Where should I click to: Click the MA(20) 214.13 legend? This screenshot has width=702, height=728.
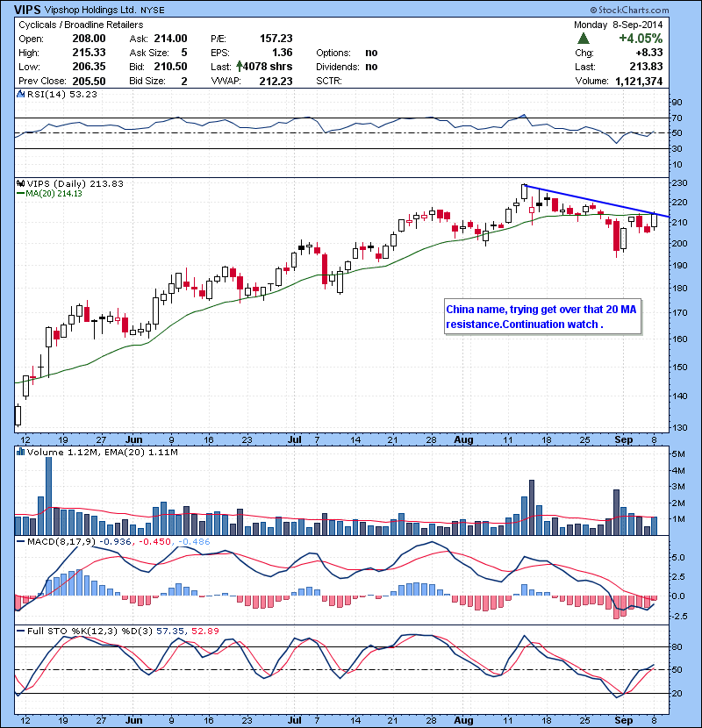tap(49, 193)
